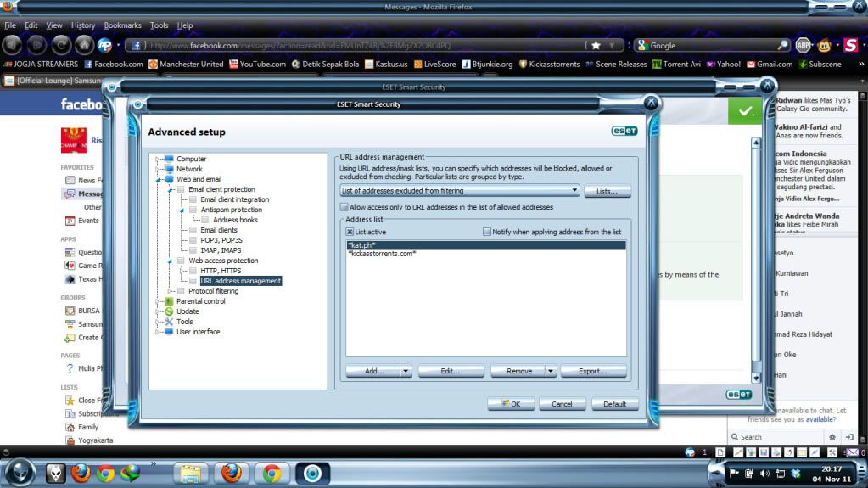The height and width of the screenshot is (488, 868).
Task: Launch Chrome from quick launch bar
Action: click(x=105, y=473)
